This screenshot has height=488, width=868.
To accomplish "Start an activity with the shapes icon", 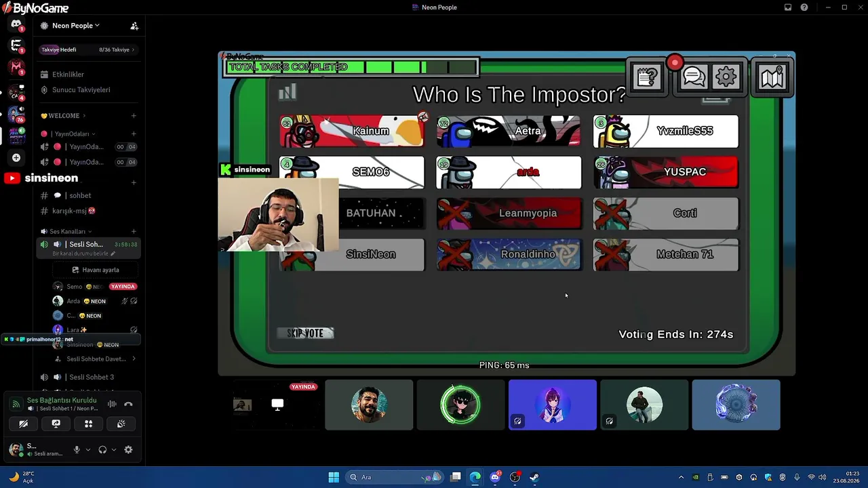I will pyautogui.click(x=88, y=424).
